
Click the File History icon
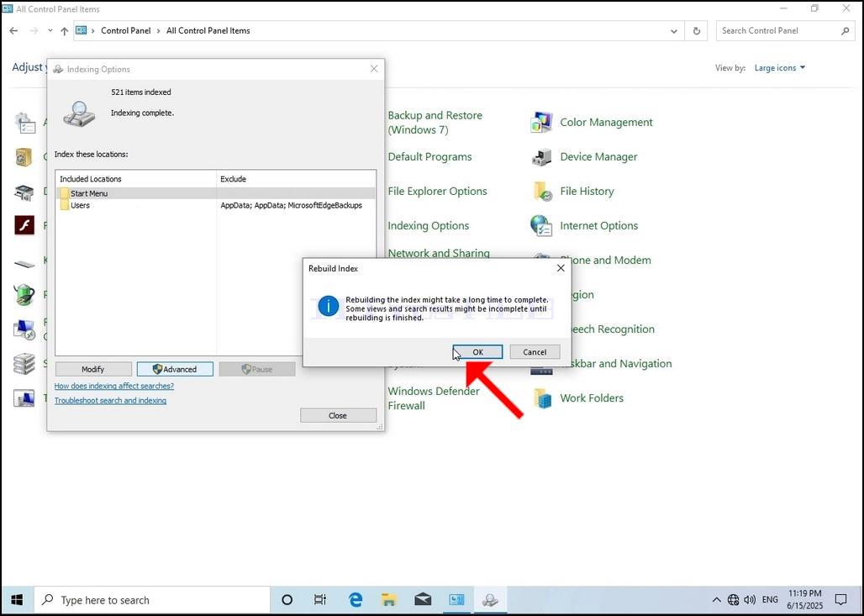(542, 192)
